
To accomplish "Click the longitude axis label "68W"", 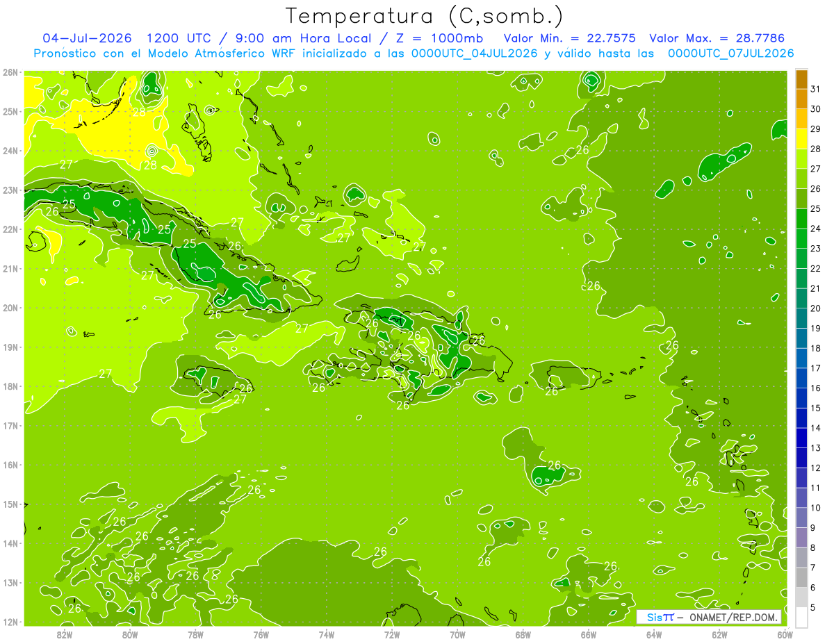I will coord(523,634).
